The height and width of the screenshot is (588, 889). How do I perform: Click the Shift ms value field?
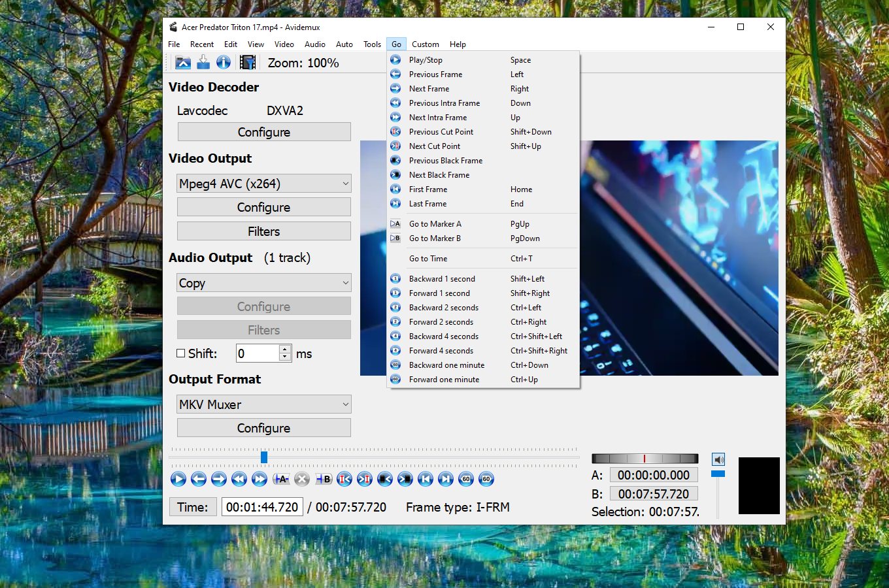click(x=258, y=353)
